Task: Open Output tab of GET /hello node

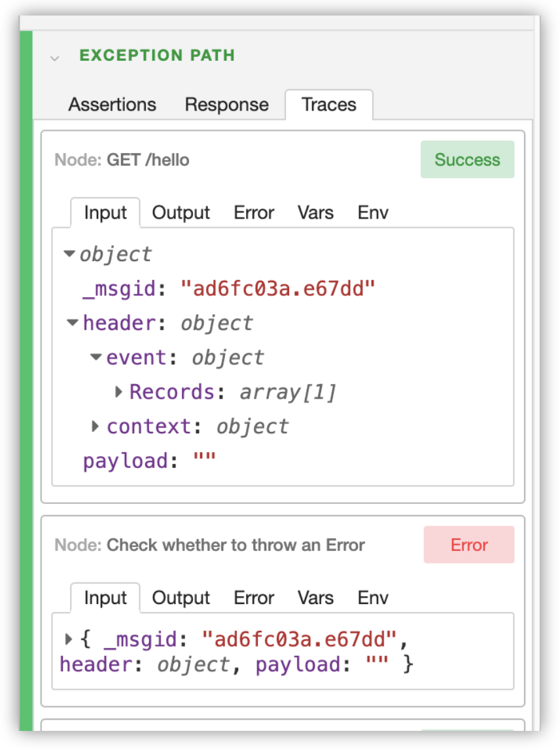Action: click(x=181, y=213)
